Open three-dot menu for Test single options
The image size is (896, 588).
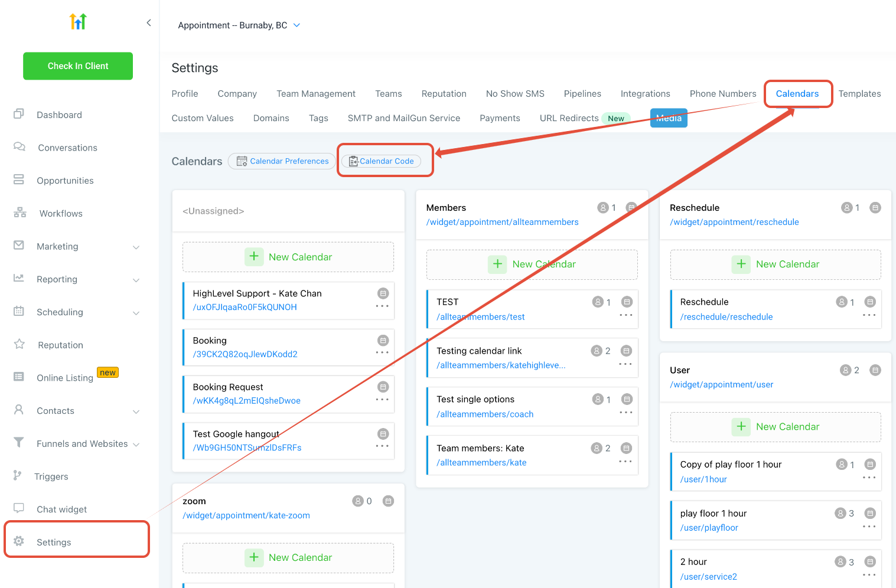[x=626, y=413]
